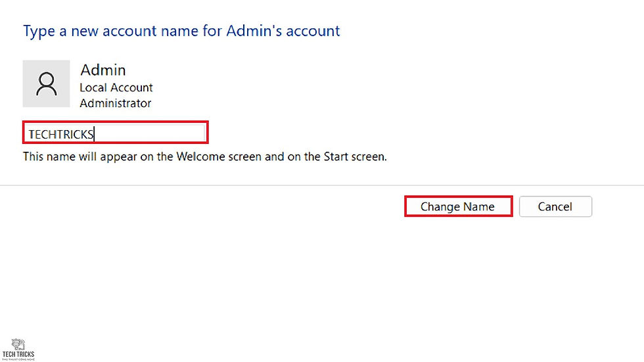Click the Administrator role label
The image size is (644, 362).
coord(116,103)
